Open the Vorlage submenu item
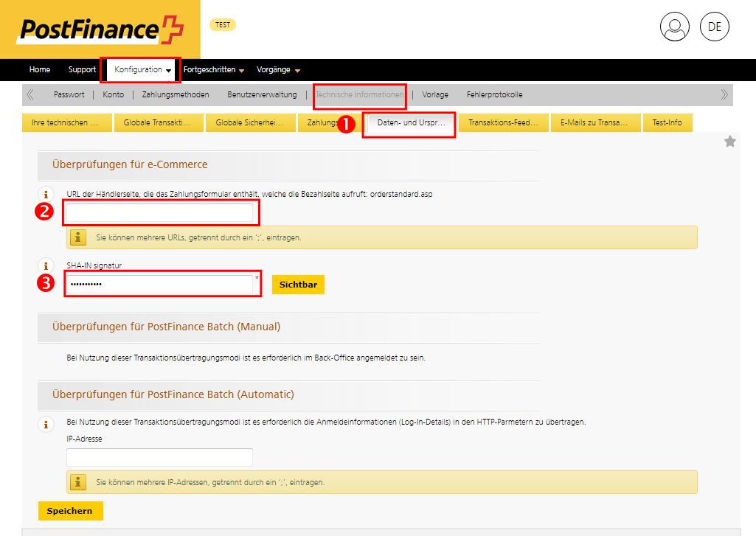 pyautogui.click(x=435, y=94)
